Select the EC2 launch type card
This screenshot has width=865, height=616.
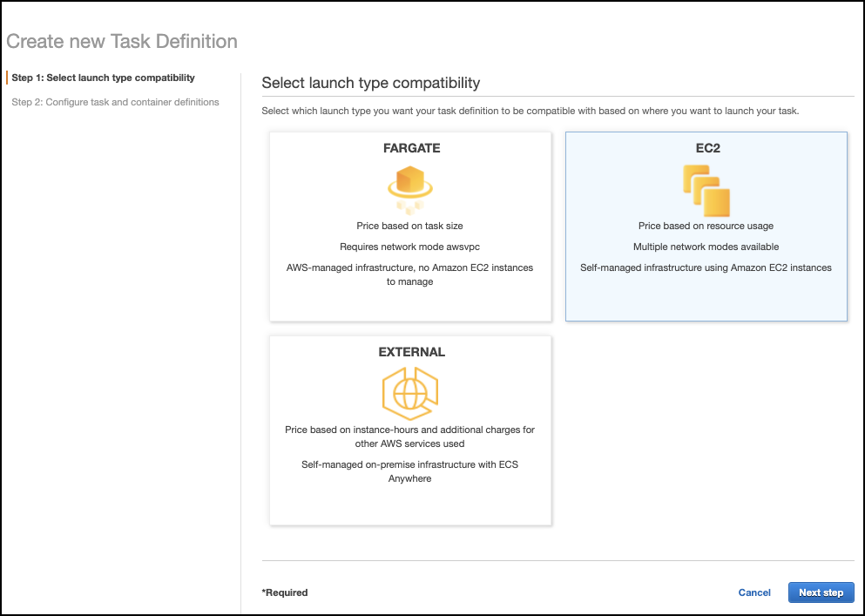(706, 227)
